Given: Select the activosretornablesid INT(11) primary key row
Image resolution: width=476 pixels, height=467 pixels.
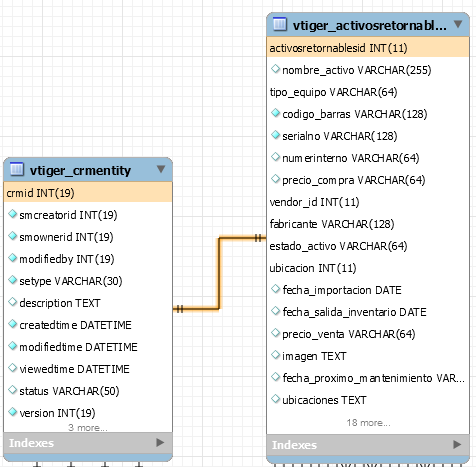Looking at the screenshot, I should (368, 48).
